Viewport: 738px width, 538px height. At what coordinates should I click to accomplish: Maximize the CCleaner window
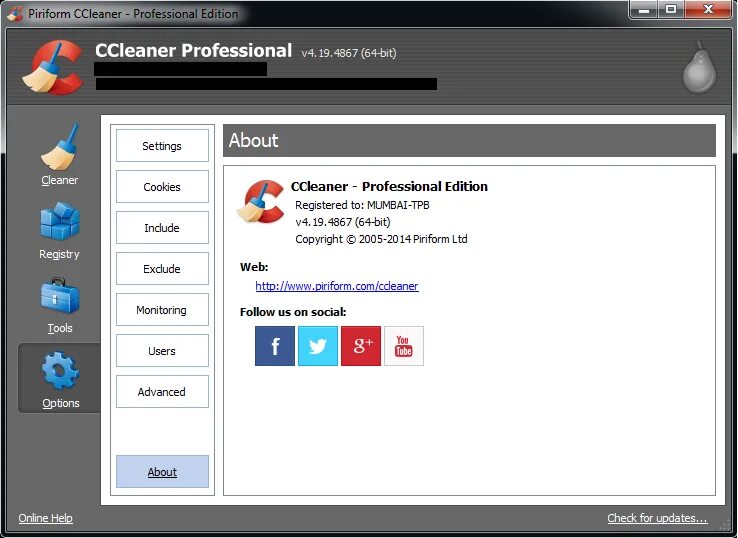point(671,9)
